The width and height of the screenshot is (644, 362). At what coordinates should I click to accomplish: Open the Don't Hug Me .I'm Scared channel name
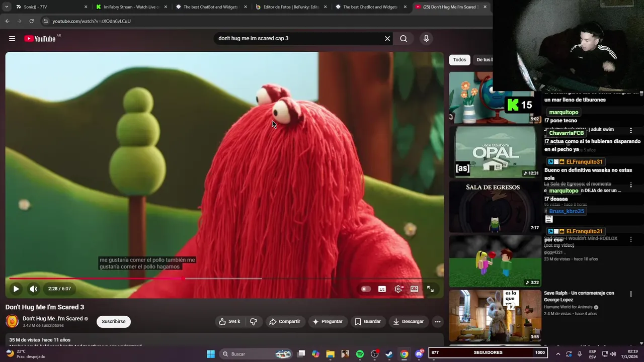coord(52,319)
